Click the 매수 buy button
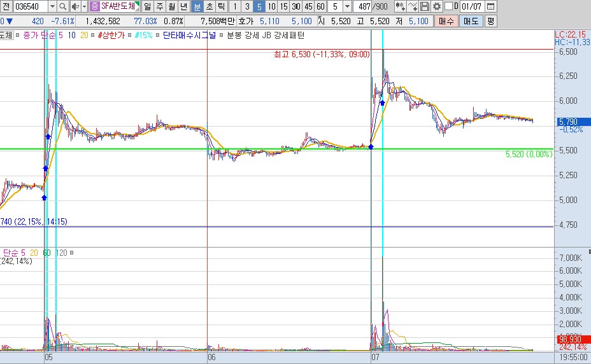This screenshot has height=364, width=591. coord(446,21)
